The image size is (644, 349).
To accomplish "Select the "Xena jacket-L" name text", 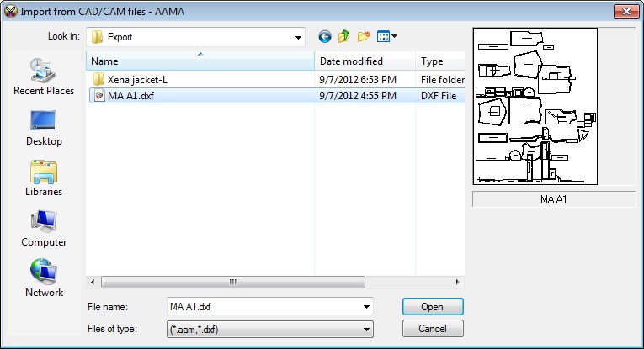I will click(x=137, y=80).
